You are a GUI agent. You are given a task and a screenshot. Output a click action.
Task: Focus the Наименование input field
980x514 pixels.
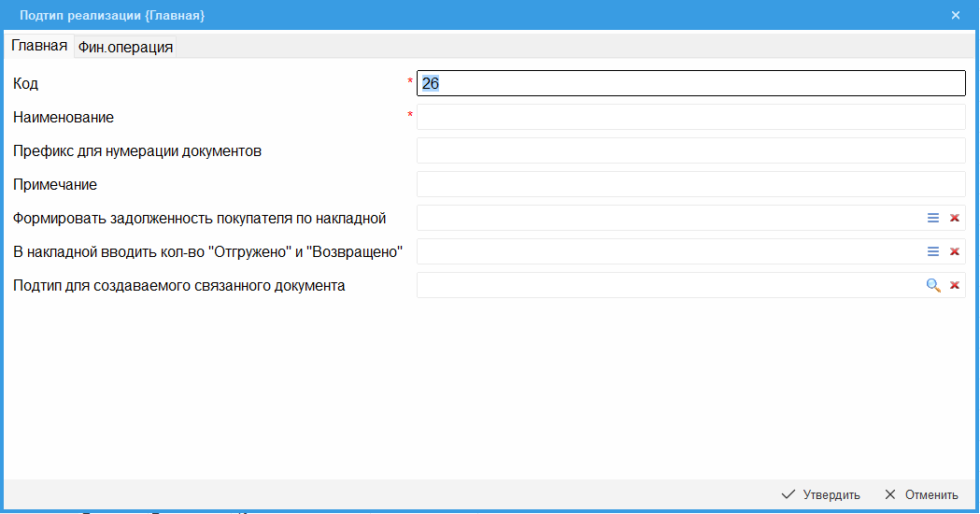tap(689, 117)
